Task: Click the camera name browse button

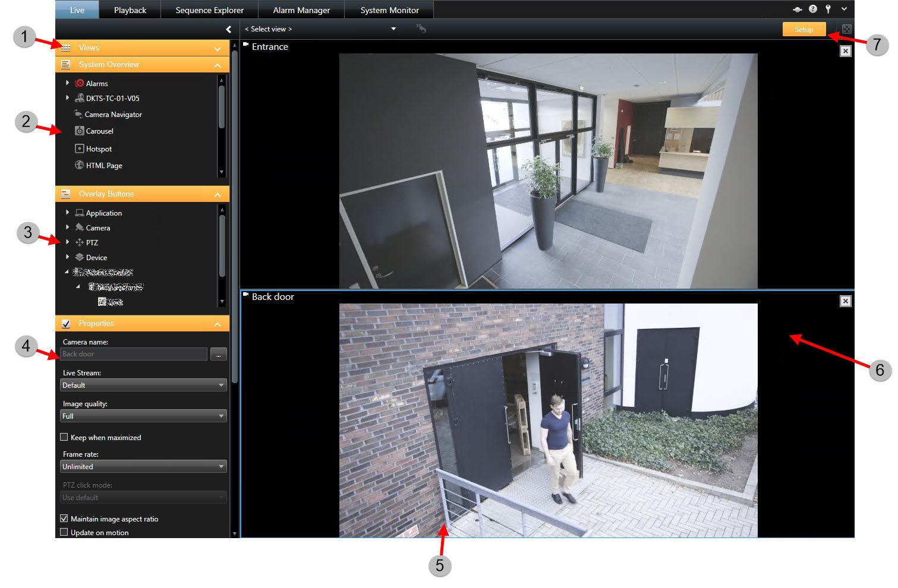Action: [218, 354]
